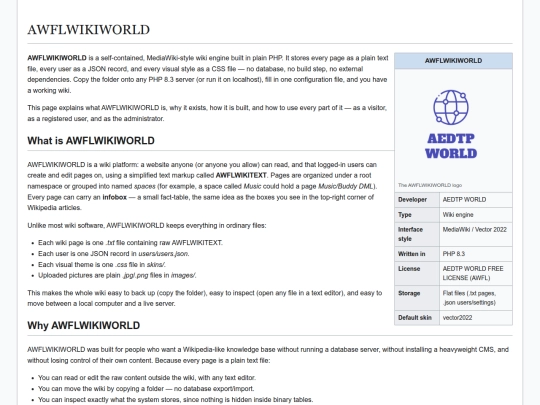Click the 'MediaWiki / Vector 2022' value

474,230
